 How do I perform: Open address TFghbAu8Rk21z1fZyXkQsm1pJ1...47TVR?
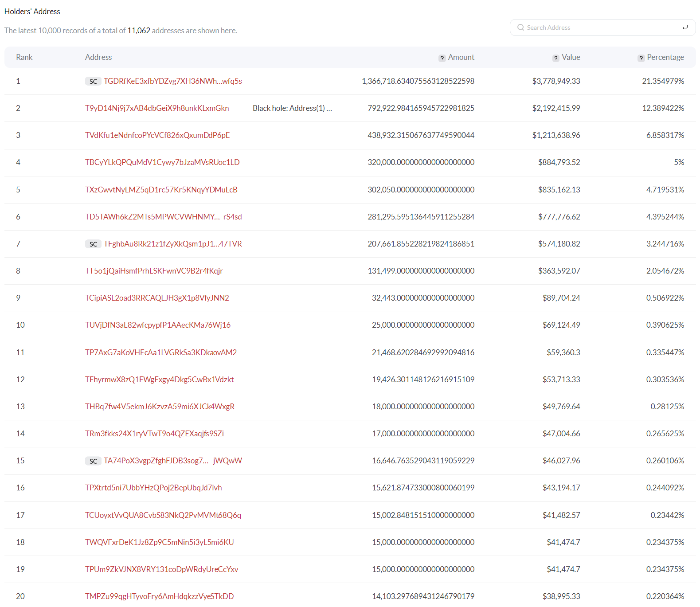click(173, 244)
